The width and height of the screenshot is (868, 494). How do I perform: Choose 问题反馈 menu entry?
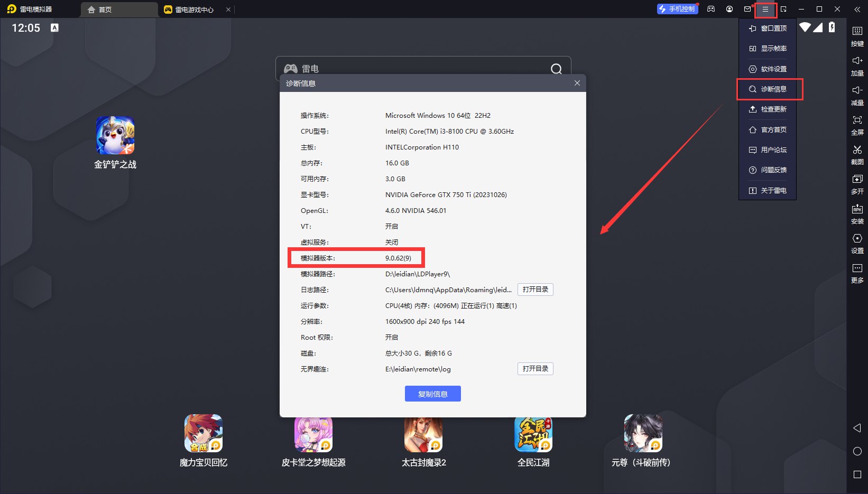(768, 170)
